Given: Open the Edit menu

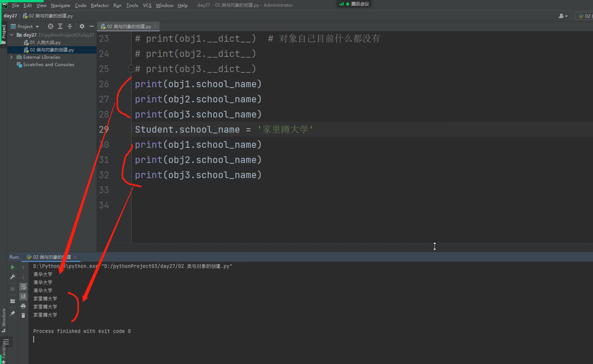Looking at the screenshot, I should tap(28, 5).
